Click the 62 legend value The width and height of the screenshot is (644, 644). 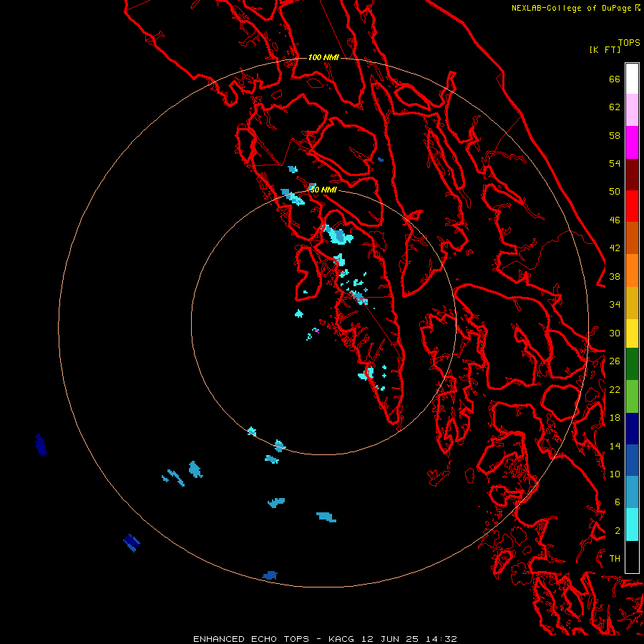[x=615, y=107]
